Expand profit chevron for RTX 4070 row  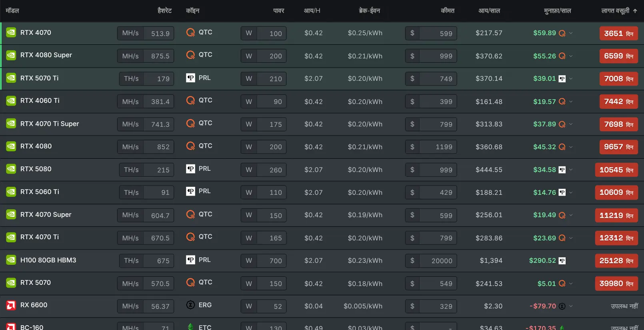(x=571, y=33)
